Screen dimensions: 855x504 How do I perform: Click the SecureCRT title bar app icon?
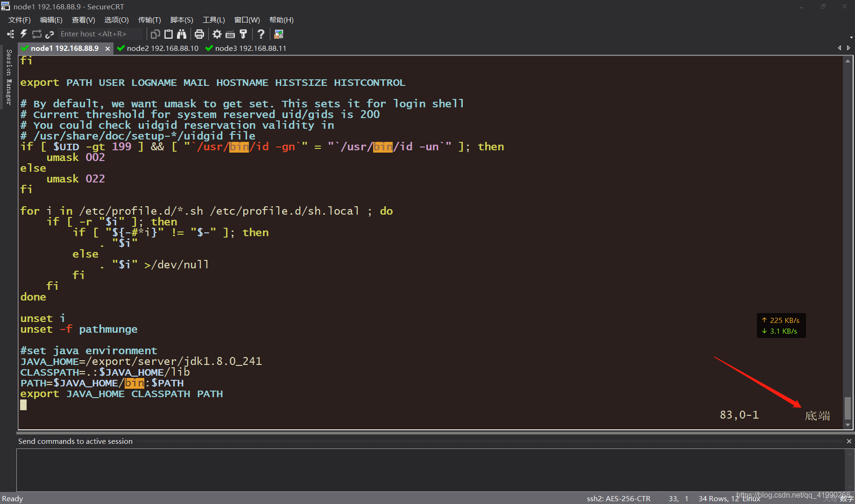(x=6, y=7)
